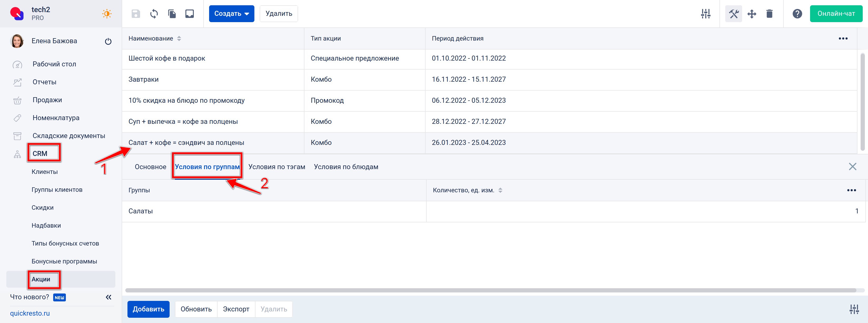868x323 pixels.
Task: Select Акции submenu item
Action: [61, 279]
